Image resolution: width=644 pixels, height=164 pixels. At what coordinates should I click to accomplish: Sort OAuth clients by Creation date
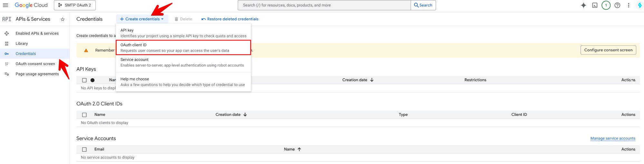tap(231, 115)
